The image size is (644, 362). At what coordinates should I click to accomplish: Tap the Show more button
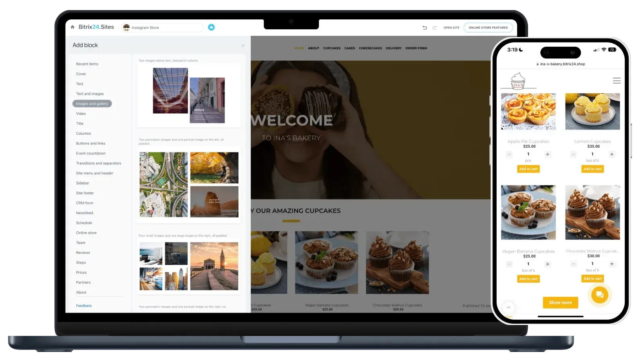click(560, 302)
